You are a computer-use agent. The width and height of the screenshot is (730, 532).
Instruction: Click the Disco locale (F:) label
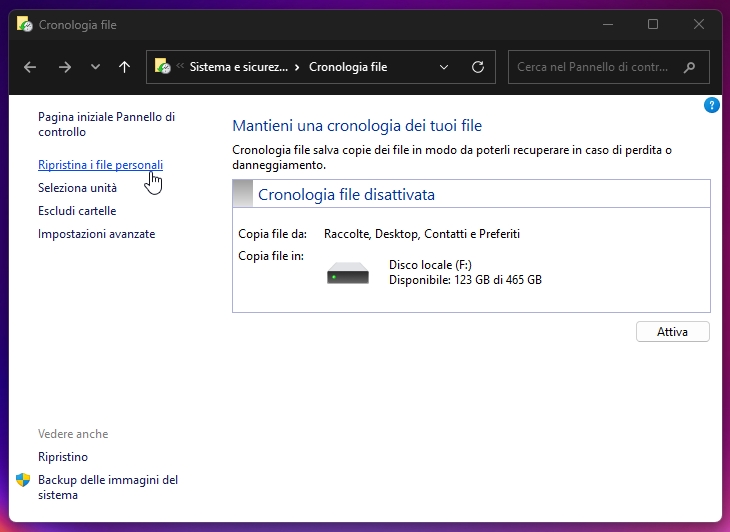pos(430,265)
